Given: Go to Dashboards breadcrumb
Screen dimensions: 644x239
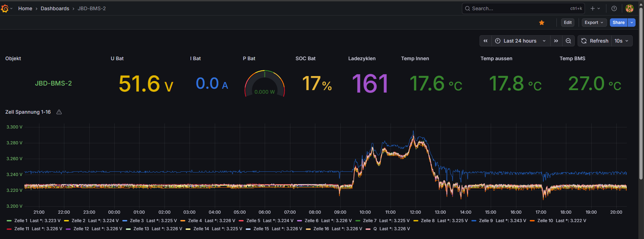Looking at the screenshot, I should [x=55, y=8].
